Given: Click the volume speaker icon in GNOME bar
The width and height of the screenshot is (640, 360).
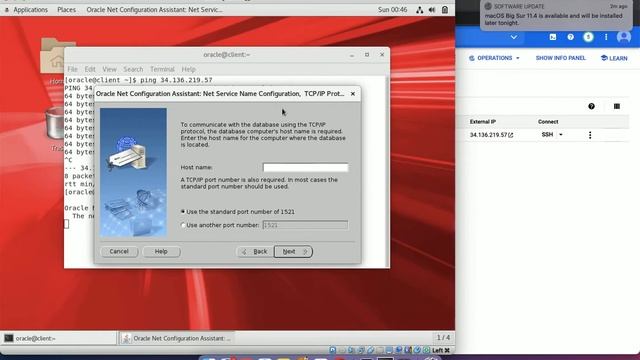Looking at the screenshot, I should point(432,10).
